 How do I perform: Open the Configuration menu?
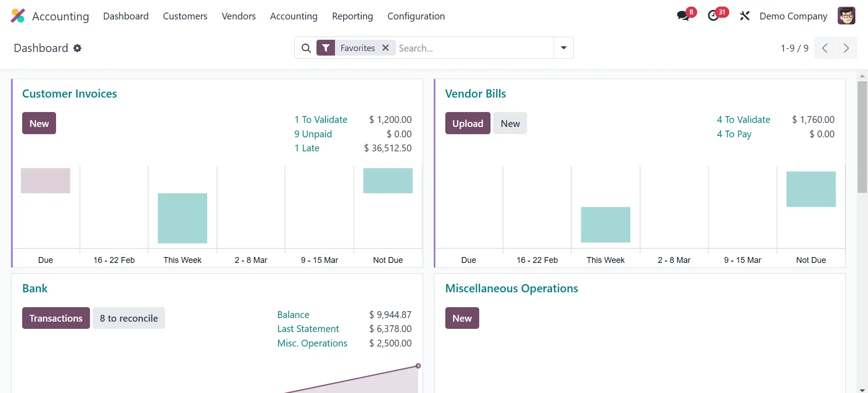point(416,16)
